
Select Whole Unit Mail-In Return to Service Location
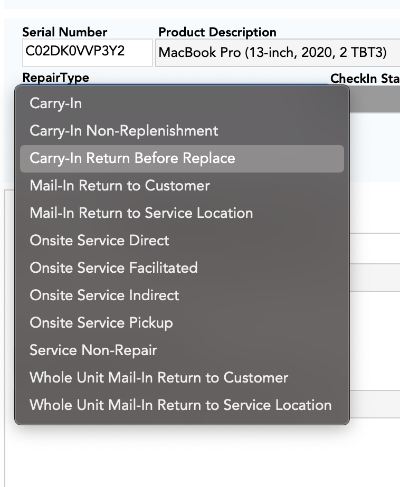click(x=182, y=405)
